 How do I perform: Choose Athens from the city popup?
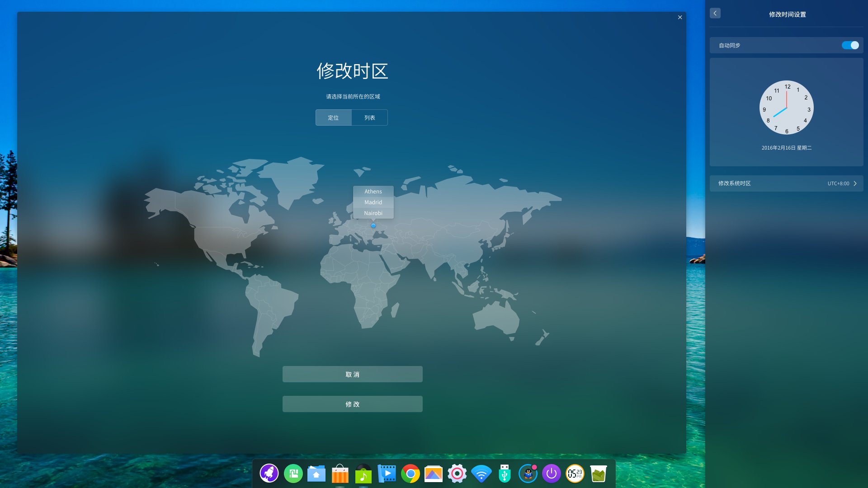pyautogui.click(x=373, y=192)
